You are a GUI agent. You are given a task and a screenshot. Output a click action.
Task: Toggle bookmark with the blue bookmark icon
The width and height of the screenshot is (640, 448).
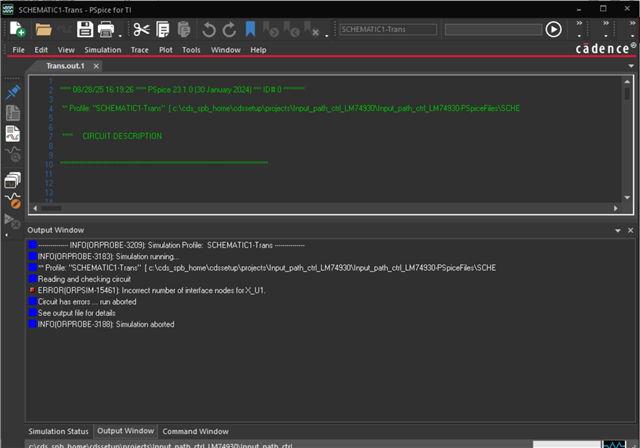[250, 29]
